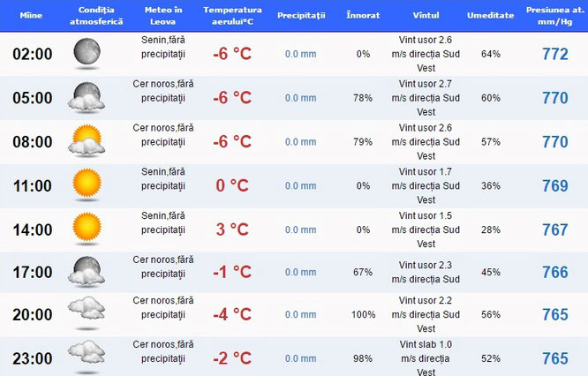
Task: Click the cloudy moon icon at 05:00
Action: (x=87, y=97)
